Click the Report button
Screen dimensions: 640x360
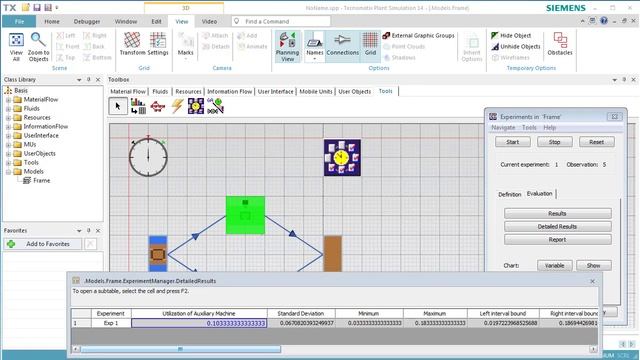pos(557,240)
